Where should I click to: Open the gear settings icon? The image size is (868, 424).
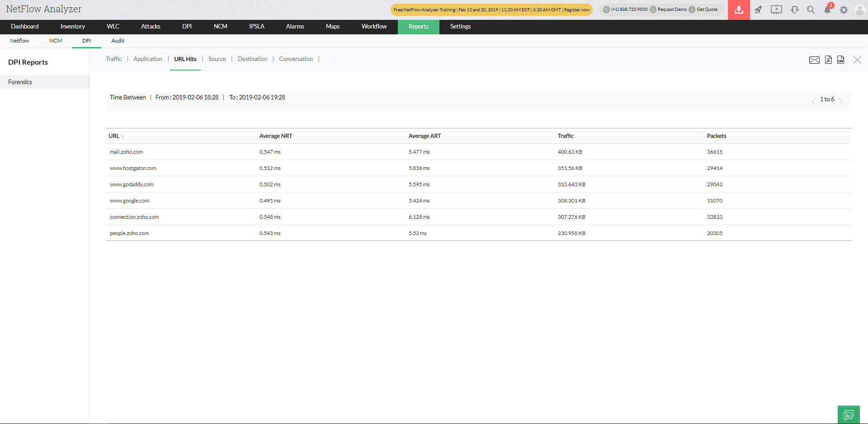point(844,9)
